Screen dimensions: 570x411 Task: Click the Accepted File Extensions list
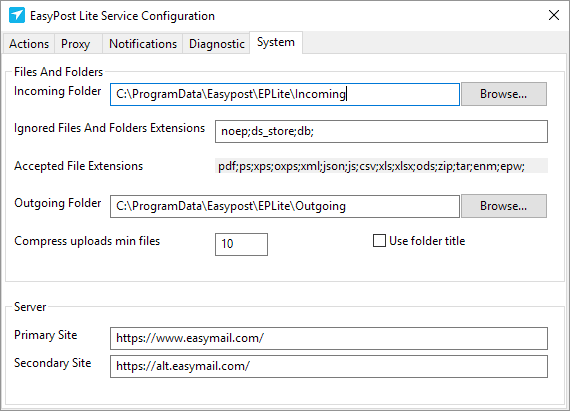click(381, 166)
